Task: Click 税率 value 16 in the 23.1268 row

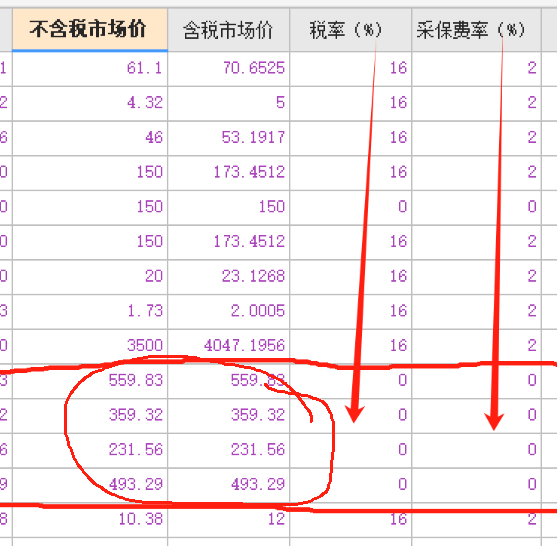Action: [351, 276]
